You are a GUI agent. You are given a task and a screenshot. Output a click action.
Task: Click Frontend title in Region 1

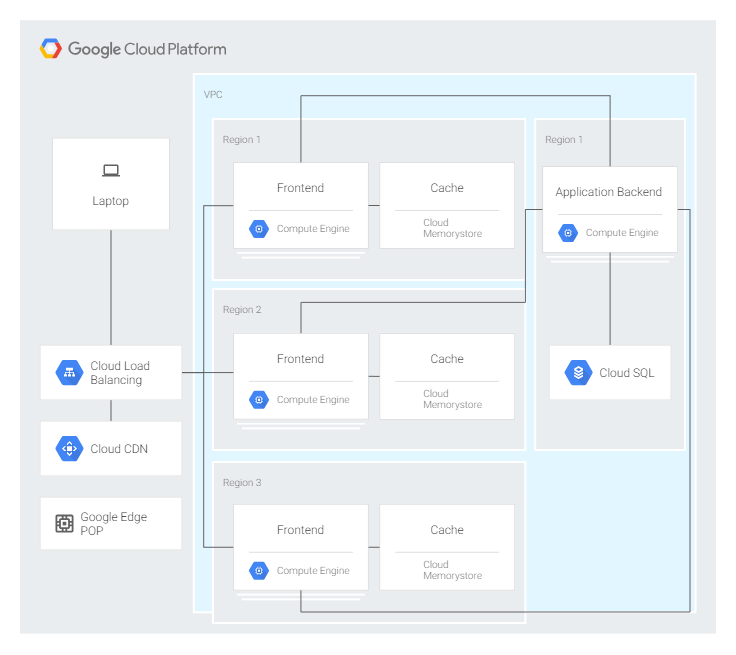click(300, 188)
